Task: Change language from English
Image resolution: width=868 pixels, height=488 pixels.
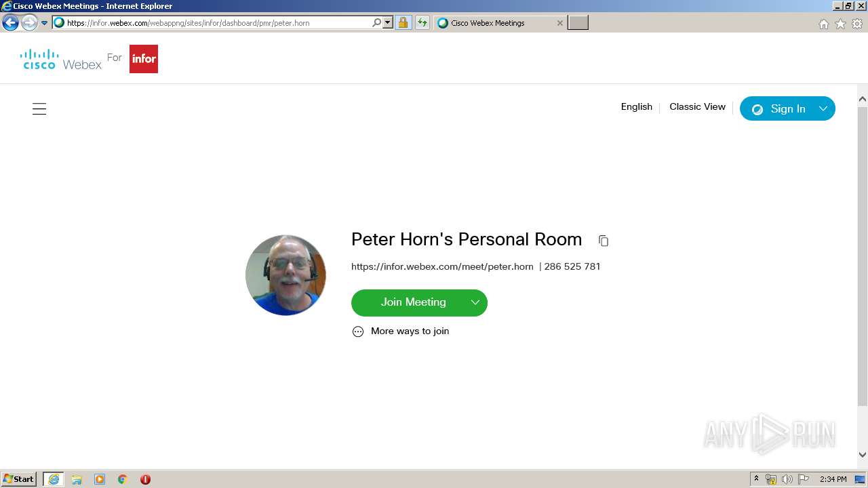Action: click(636, 107)
